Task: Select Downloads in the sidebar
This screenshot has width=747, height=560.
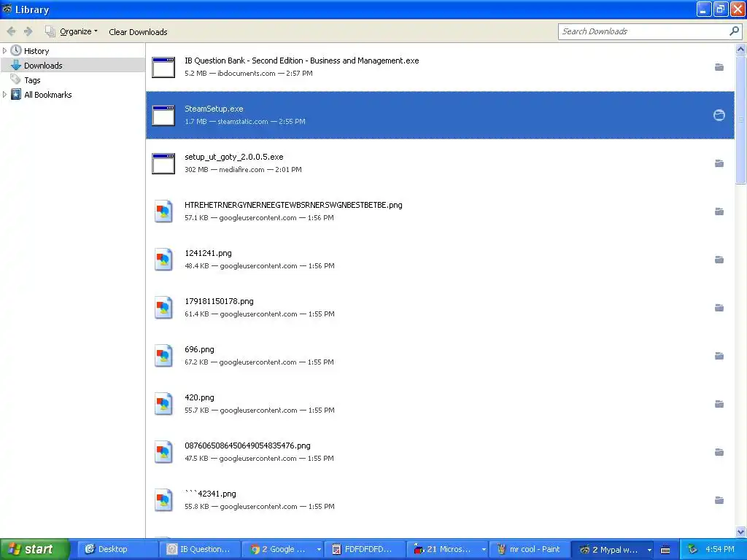Action: pyautogui.click(x=43, y=65)
